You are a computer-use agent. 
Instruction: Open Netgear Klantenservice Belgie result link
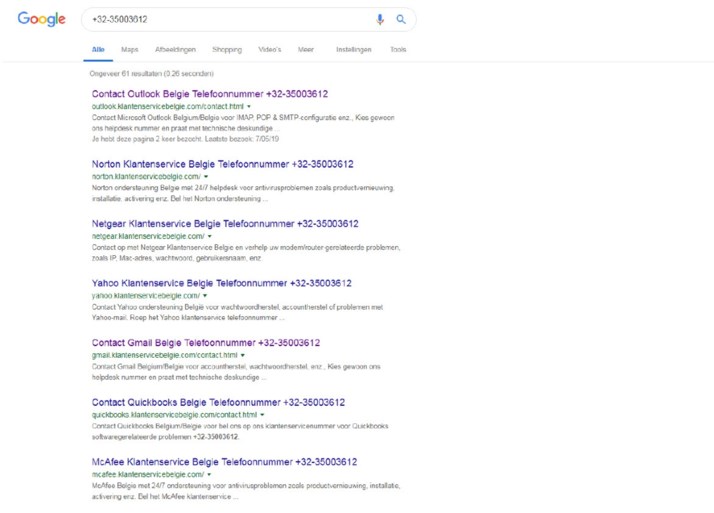tap(225, 223)
